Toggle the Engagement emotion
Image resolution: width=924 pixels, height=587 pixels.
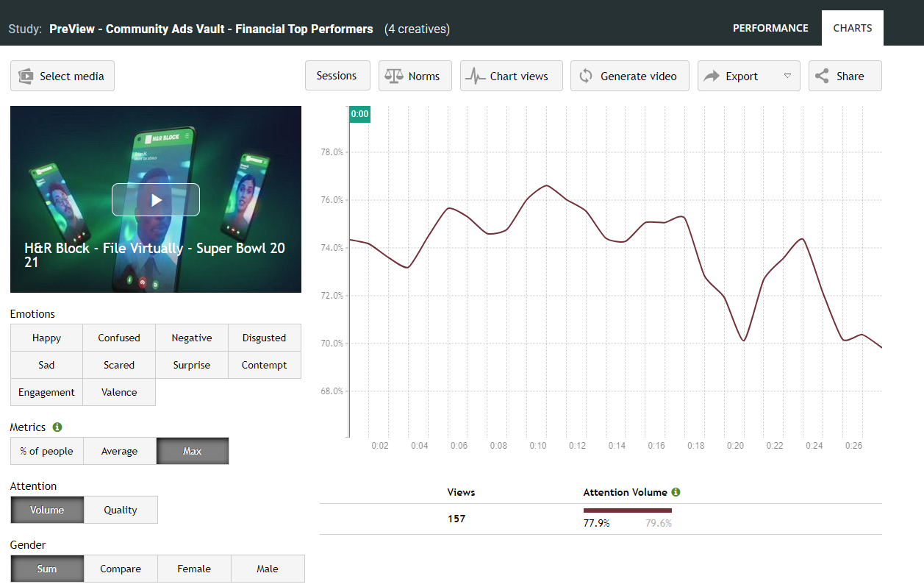point(46,392)
